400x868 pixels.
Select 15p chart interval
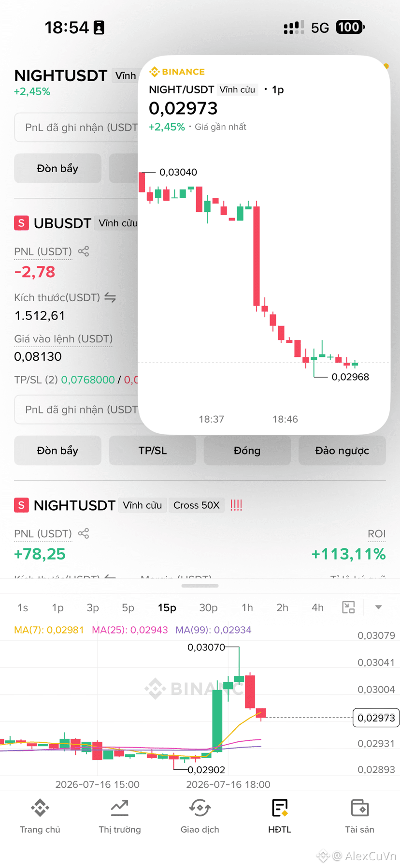coord(167,607)
